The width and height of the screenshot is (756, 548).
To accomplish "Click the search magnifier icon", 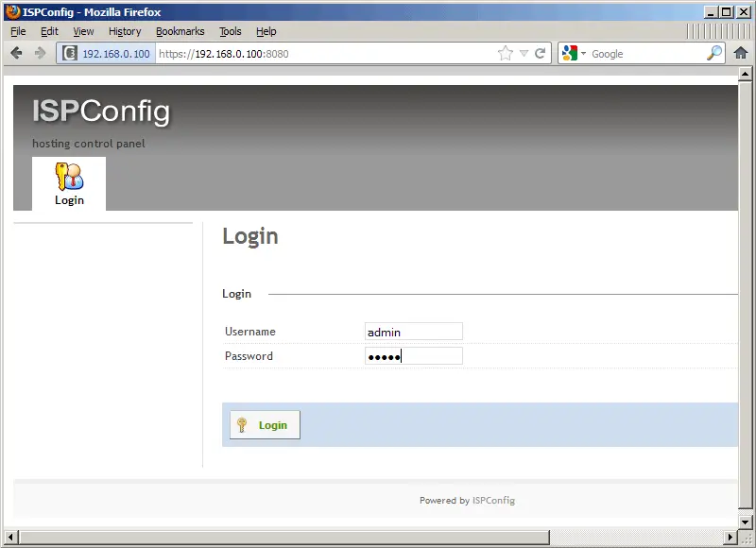I will tap(714, 54).
